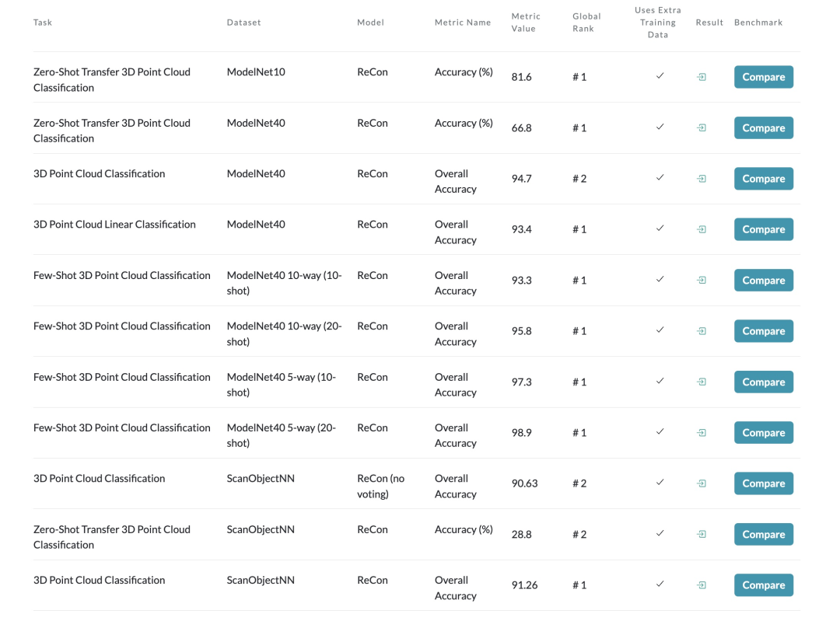Viewport: 840px width, 621px height.
Task: Click result icon for the 66.8 accuracy row
Action: (x=702, y=128)
